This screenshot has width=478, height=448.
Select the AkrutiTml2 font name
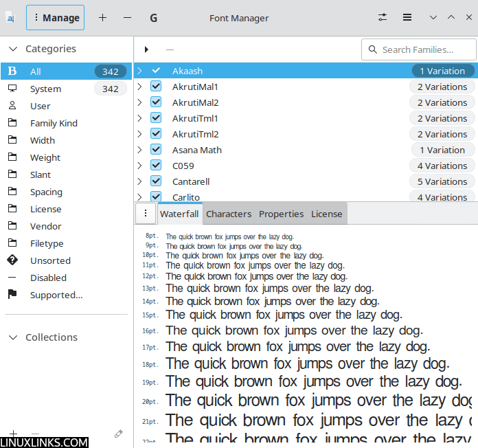click(x=196, y=134)
